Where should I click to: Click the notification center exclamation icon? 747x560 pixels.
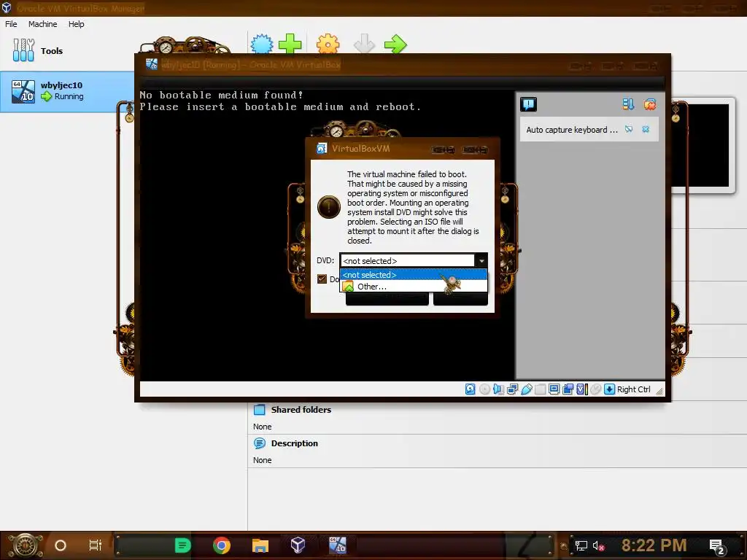click(528, 104)
